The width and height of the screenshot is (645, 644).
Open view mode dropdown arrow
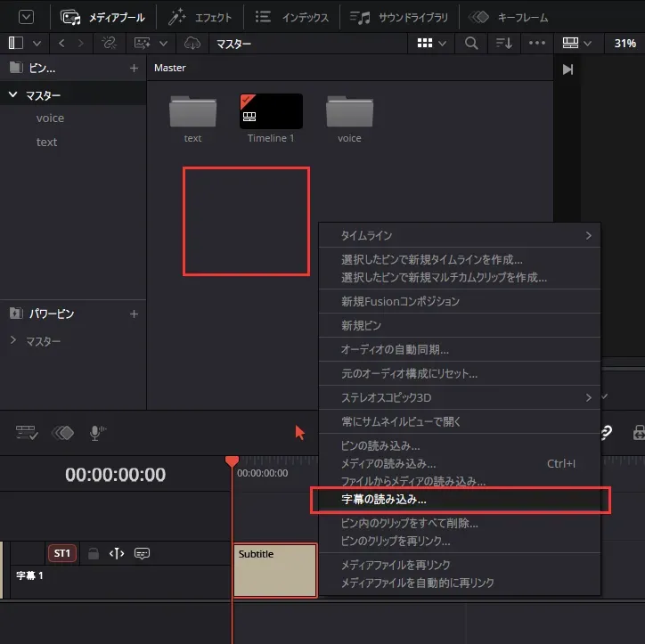[442, 43]
